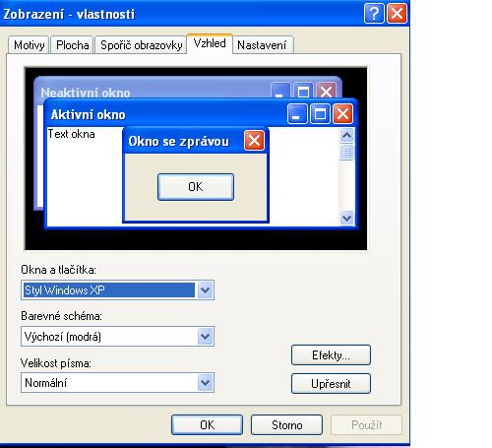The height and width of the screenshot is (448, 492).
Task: Go to the Nastavení tab
Action: coord(262,45)
